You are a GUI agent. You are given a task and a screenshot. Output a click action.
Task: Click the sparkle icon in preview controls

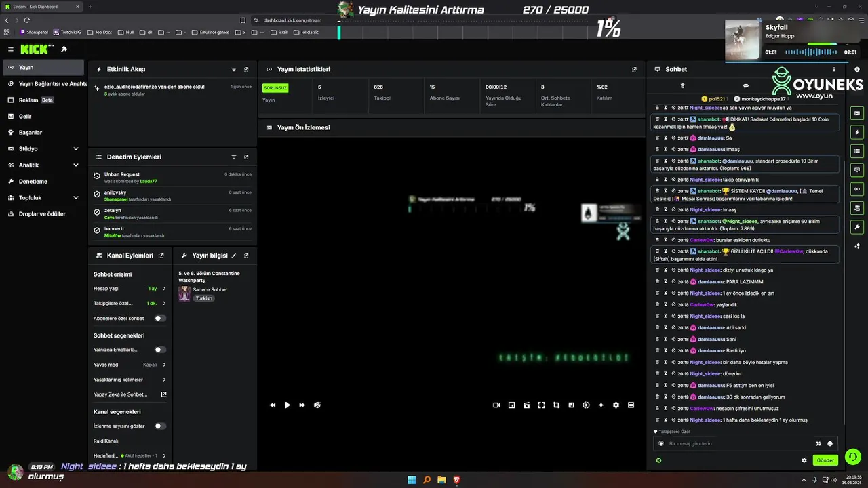(x=601, y=405)
